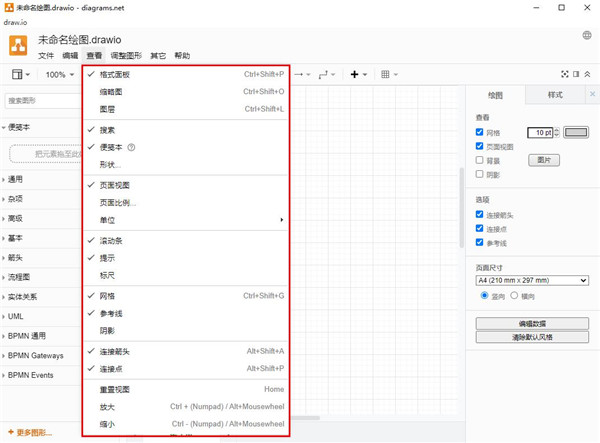Toggle the 连接点 checkbox in options

[479, 228]
